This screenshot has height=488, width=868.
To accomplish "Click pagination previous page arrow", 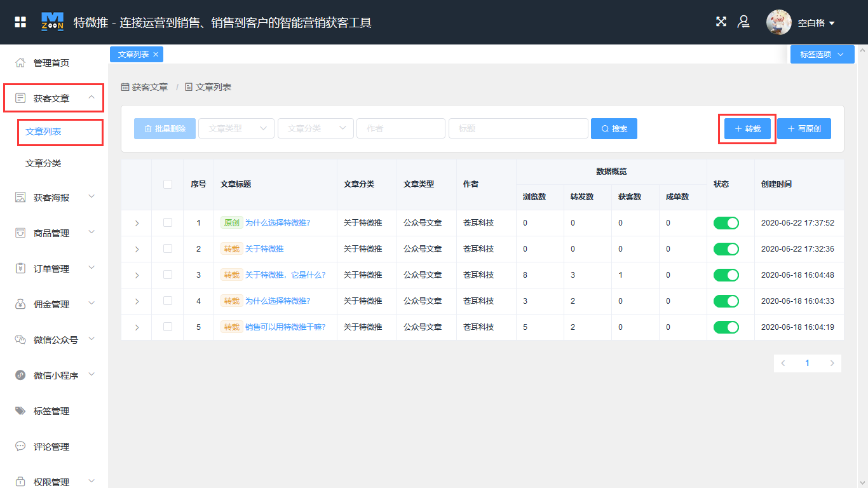I will click(x=783, y=363).
